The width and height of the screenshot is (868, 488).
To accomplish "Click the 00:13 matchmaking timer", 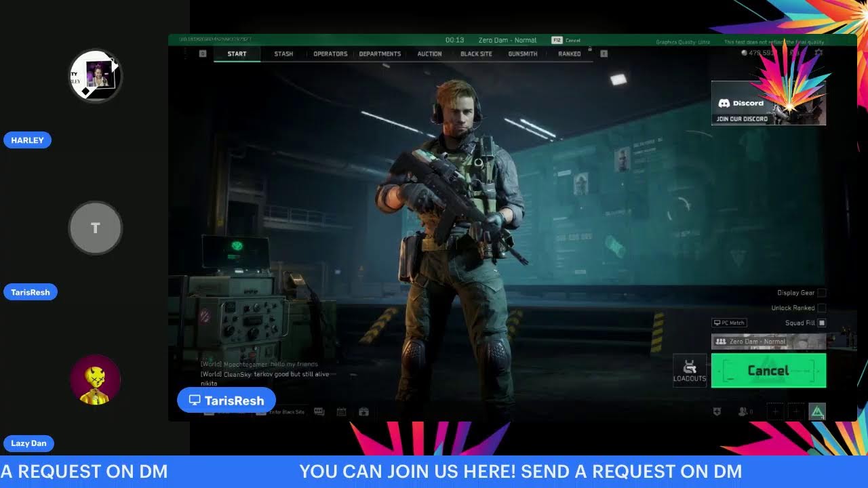I will tap(454, 40).
